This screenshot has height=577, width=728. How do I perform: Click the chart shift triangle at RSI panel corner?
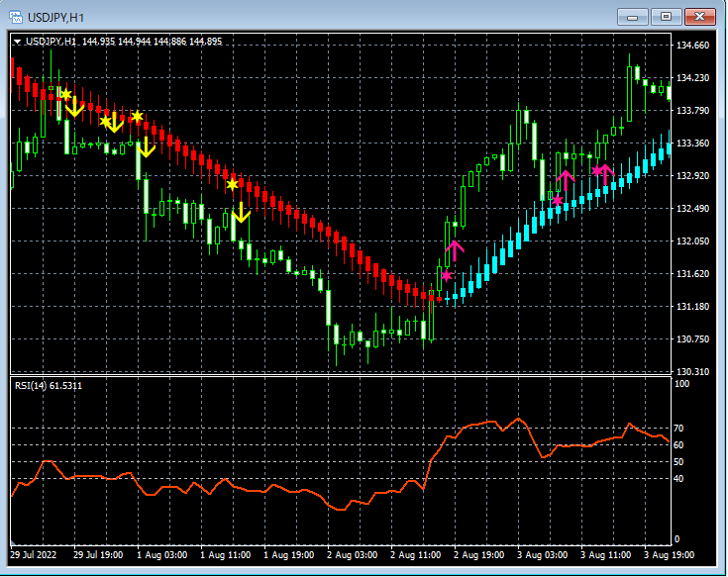point(14,541)
